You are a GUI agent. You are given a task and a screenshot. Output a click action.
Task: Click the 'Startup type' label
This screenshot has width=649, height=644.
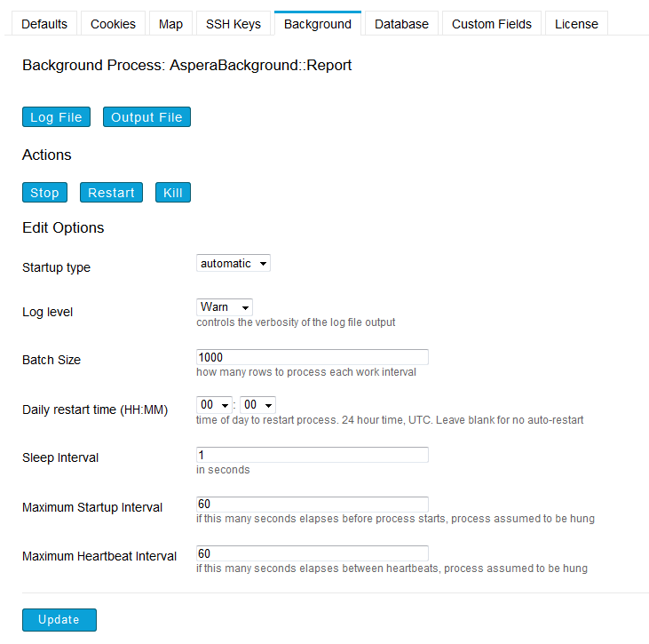pyautogui.click(x=56, y=267)
